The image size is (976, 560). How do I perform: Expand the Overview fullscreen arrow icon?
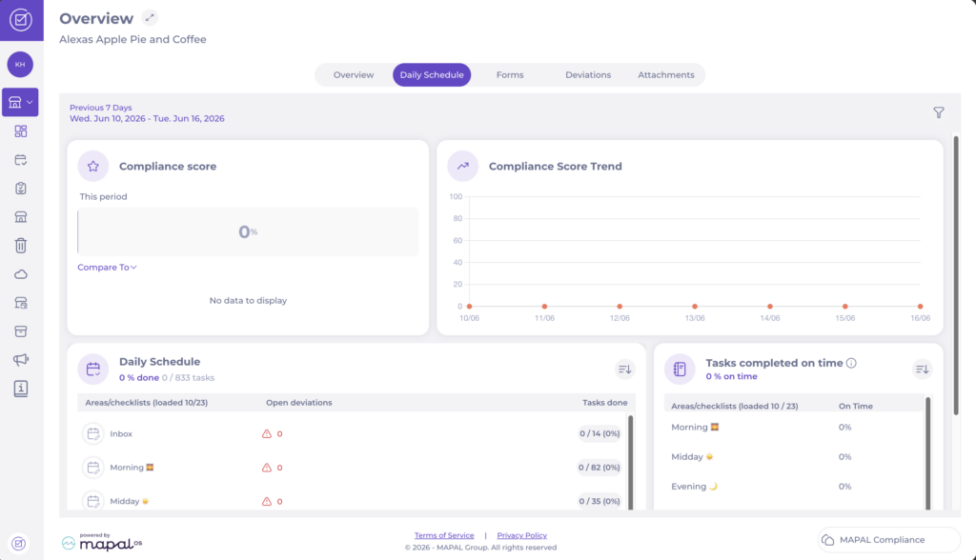150,18
